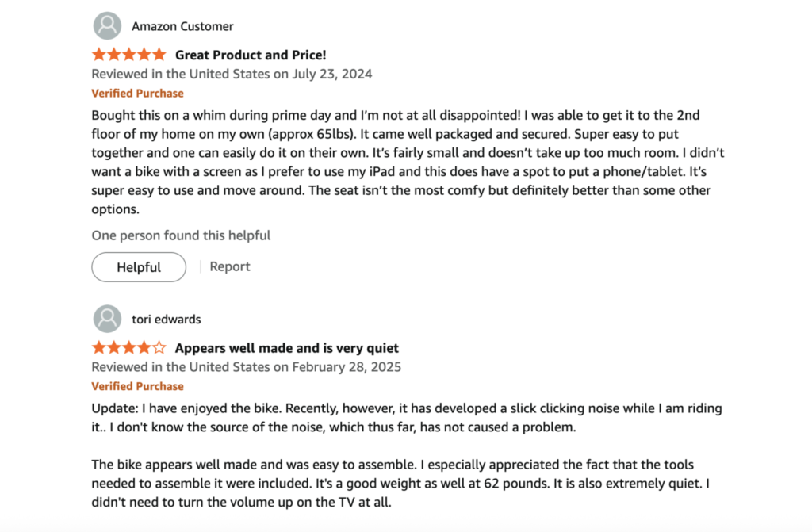Click the five-star rating on first review

click(x=128, y=55)
